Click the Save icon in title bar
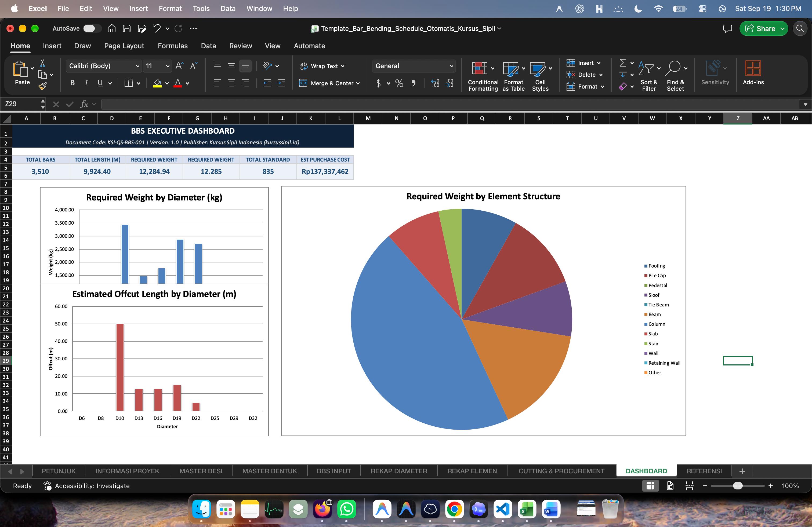Image resolution: width=812 pixels, height=527 pixels. point(126,29)
